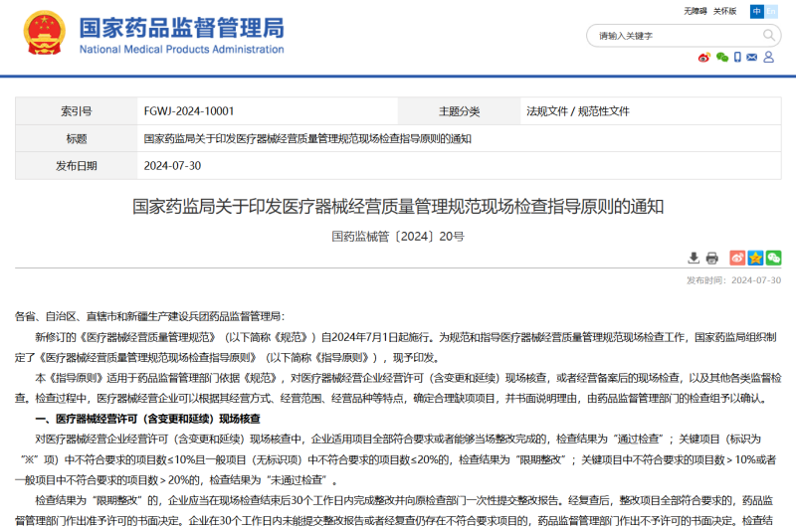Select document number 国药监械管〔2024〕20号
This screenshot has height=532, width=796.
[398, 237]
